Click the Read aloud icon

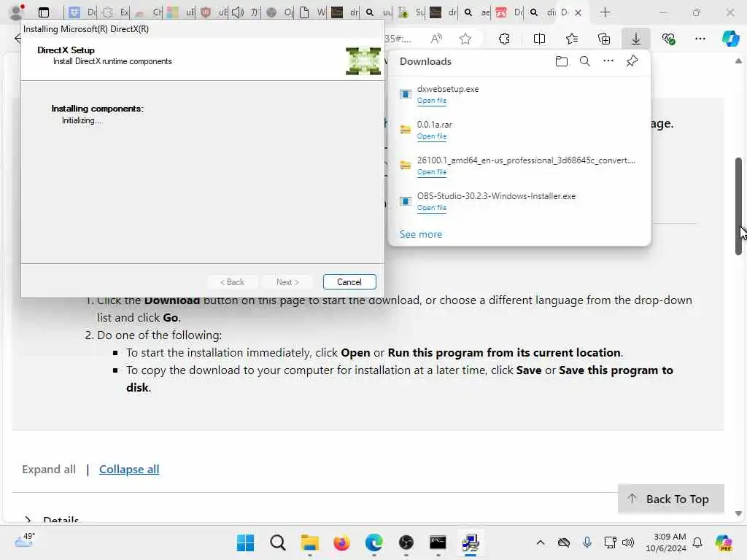(436, 39)
